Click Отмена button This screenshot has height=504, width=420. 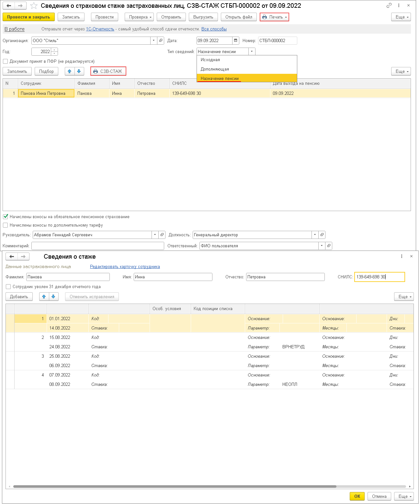click(x=379, y=496)
